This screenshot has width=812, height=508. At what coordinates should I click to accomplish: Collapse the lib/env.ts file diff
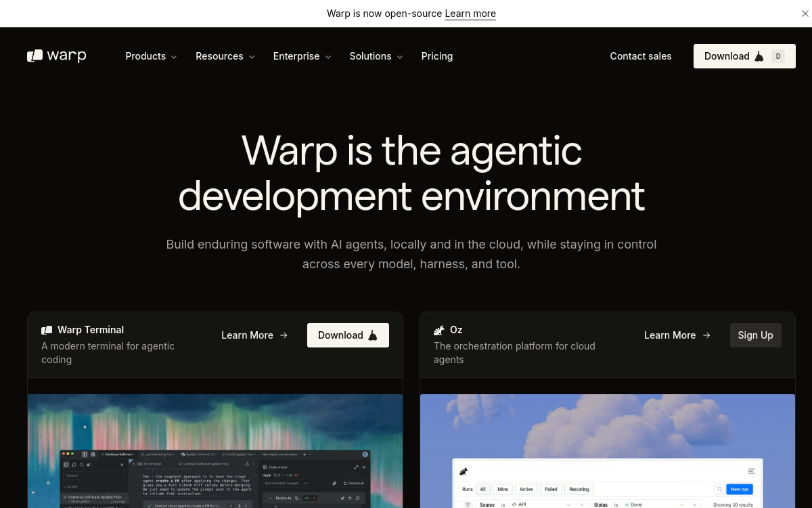point(271,498)
